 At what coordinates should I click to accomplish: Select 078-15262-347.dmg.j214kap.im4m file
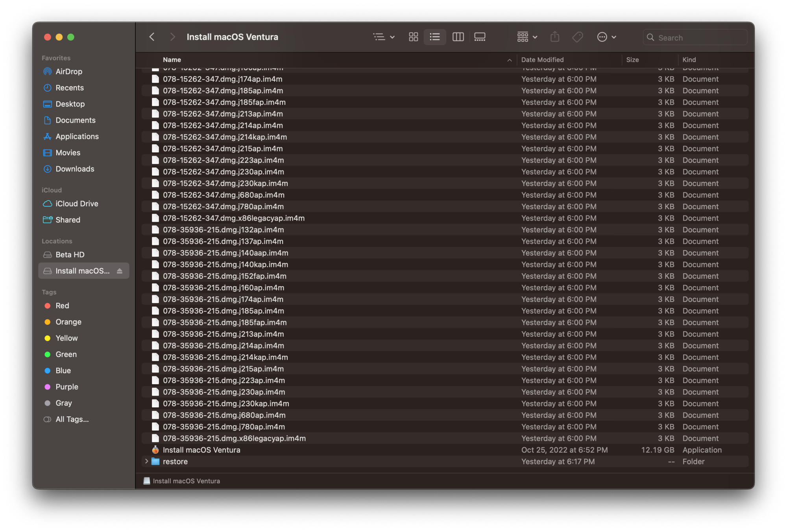[x=445, y=137]
